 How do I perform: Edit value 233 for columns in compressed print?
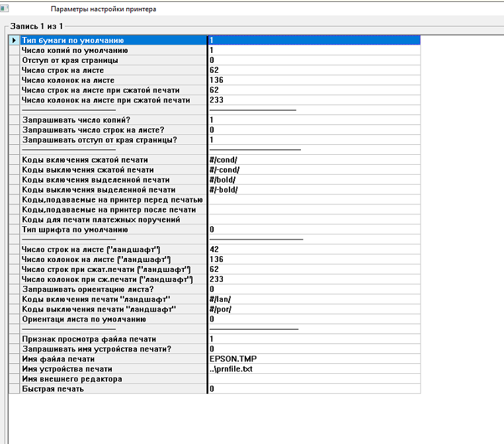coord(314,100)
